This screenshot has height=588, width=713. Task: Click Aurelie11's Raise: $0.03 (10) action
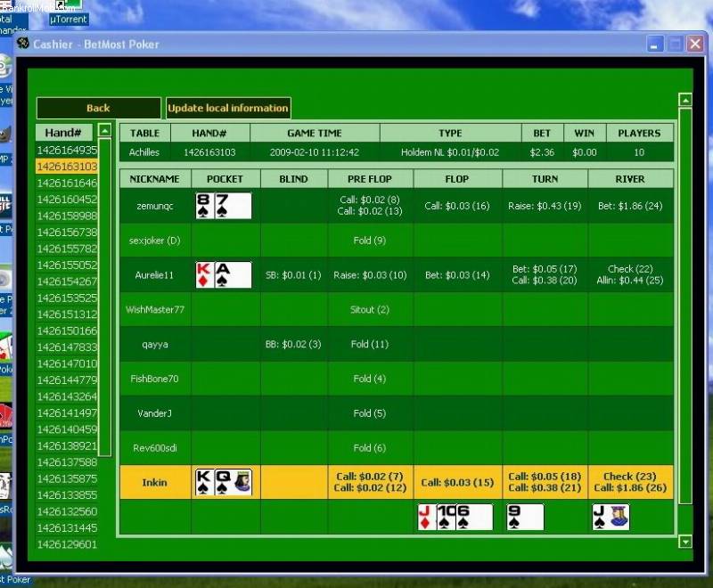coord(370,275)
